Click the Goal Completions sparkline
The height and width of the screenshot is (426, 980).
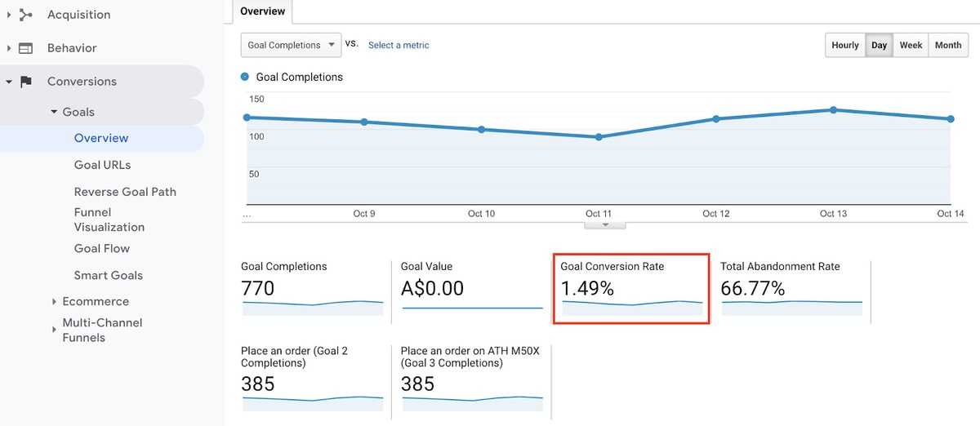tap(313, 308)
